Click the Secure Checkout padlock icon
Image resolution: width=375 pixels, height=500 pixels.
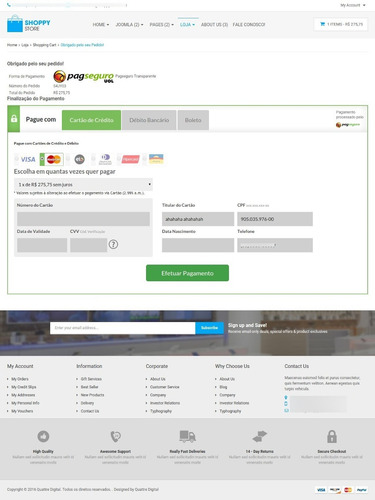332,436
